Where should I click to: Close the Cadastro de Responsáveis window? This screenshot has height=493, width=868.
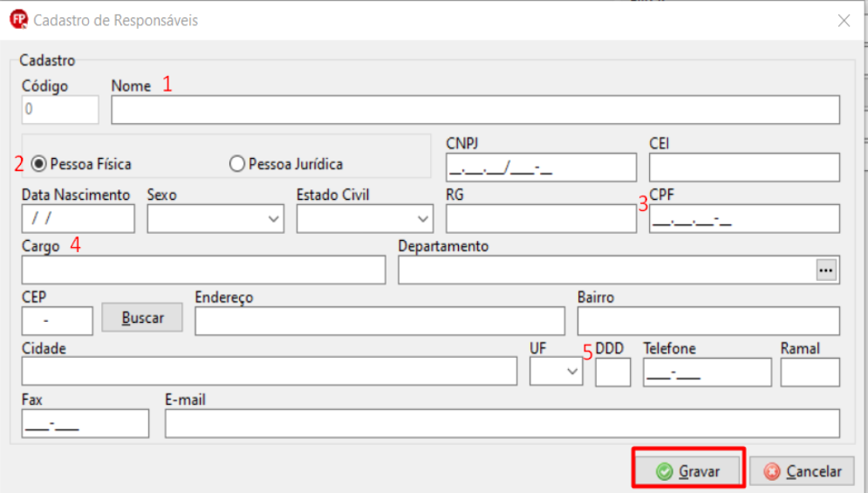[844, 20]
